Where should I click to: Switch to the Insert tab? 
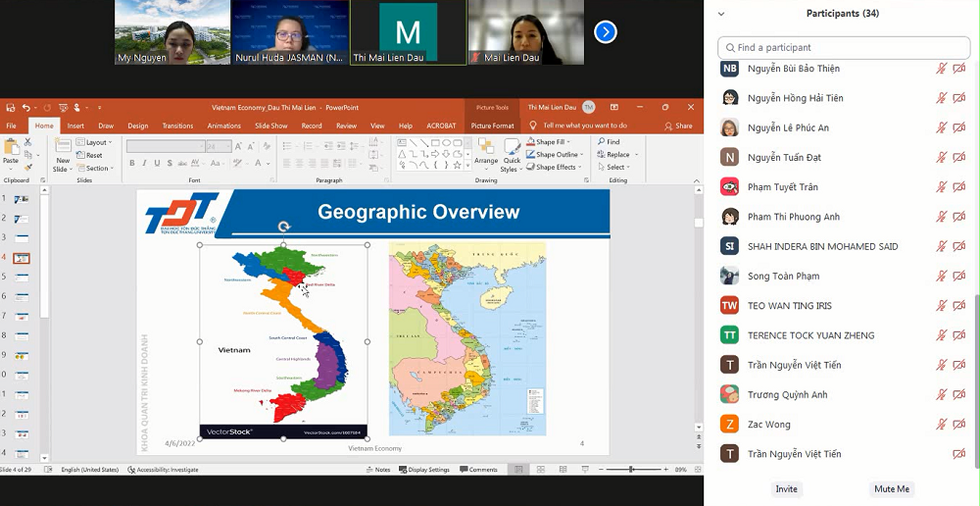tap(75, 126)
